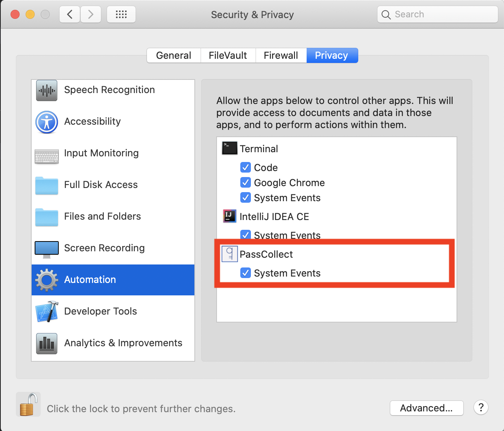Switch to the General tab
504x431 pixels.
point(174,55)
